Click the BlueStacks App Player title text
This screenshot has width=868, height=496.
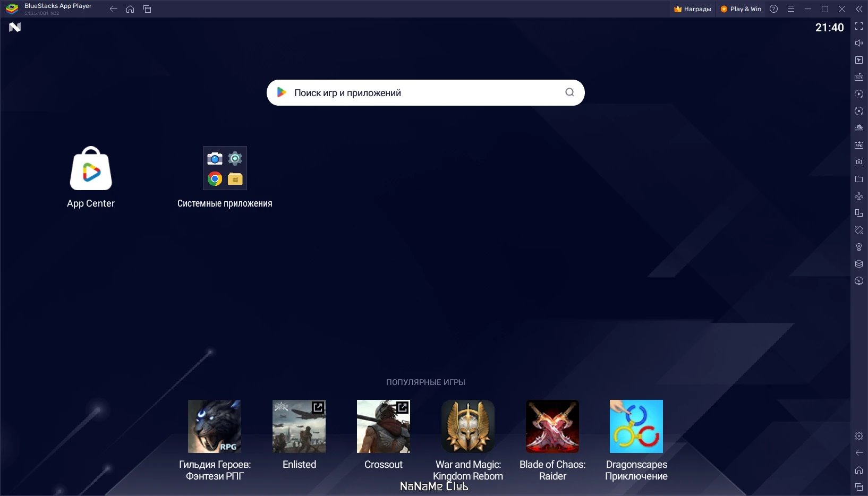pyautogui.click(x=58, y=6)
